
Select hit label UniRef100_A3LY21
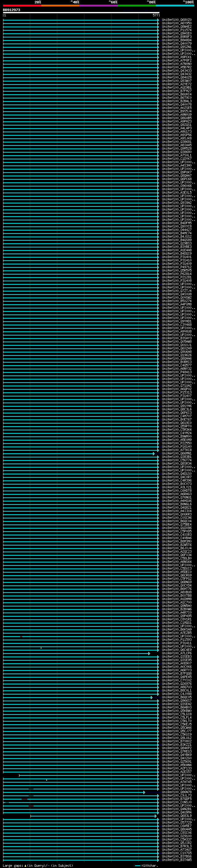coord(177,487)
